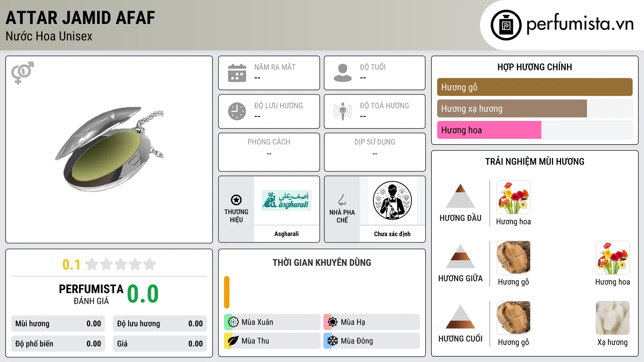Click the brown Hương gỗ accord bar

coord(535,87)
